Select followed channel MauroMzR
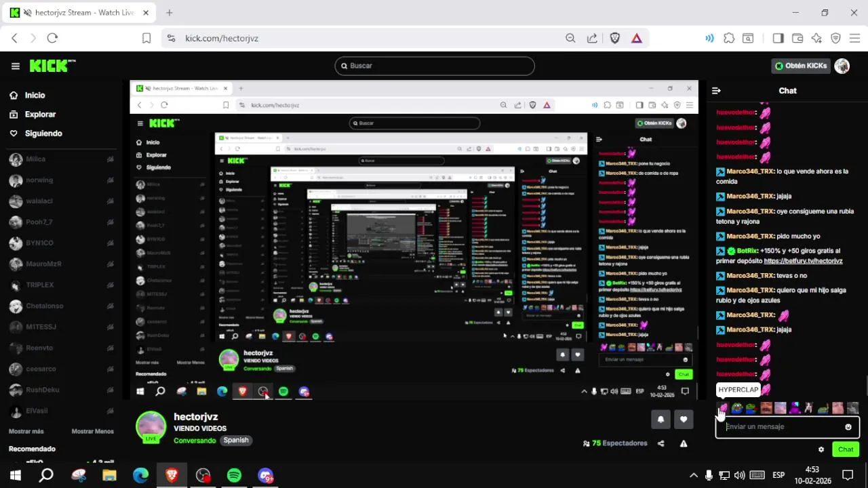This screenshot has width=868, height=488. click(x=61, y=264)
